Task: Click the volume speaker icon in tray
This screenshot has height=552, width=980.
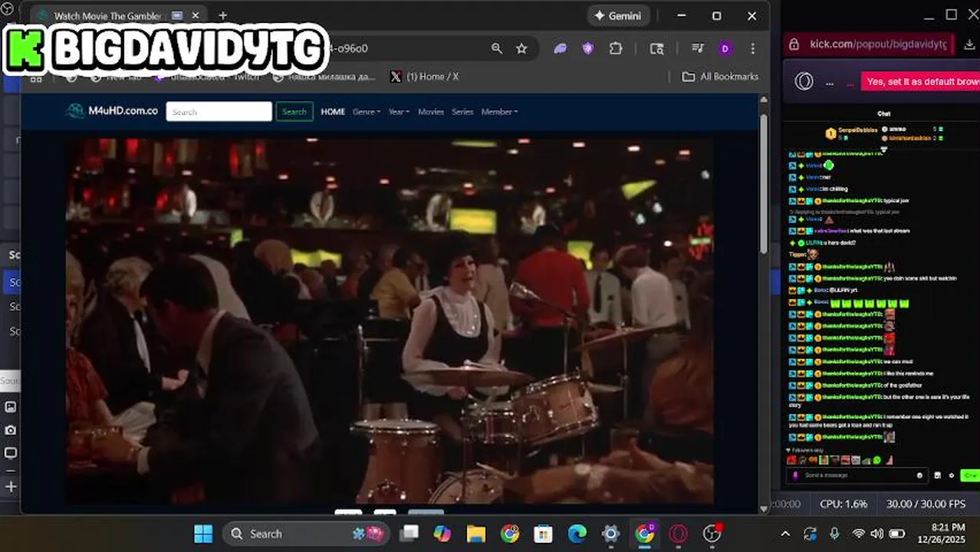Action: 877,534
